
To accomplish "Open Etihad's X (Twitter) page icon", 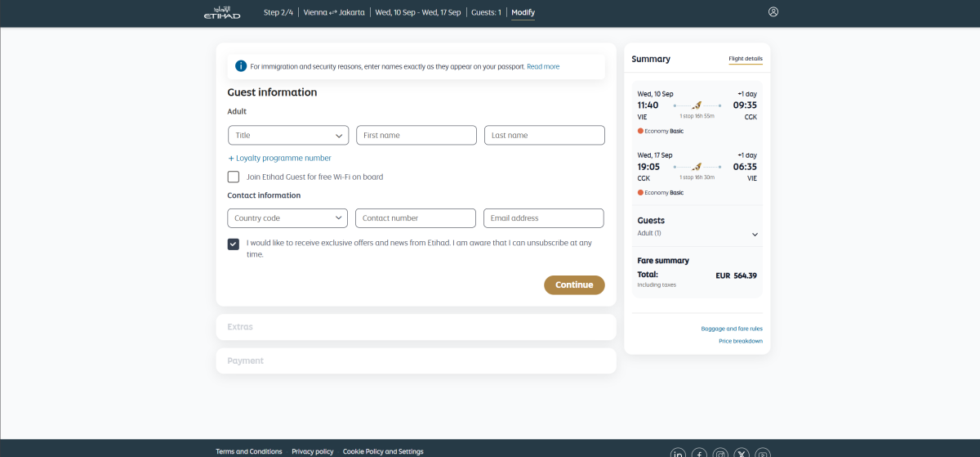I will coord(742,454).
